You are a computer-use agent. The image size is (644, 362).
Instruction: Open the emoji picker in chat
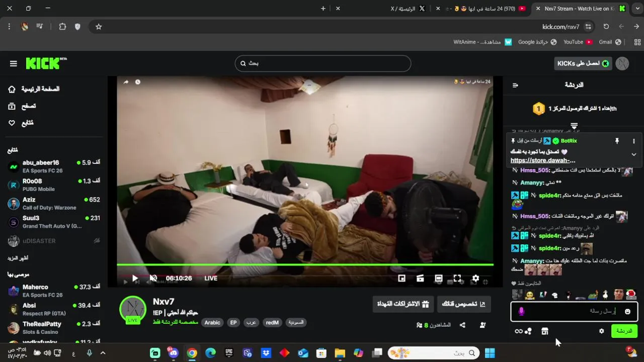(x=627, y=312)
